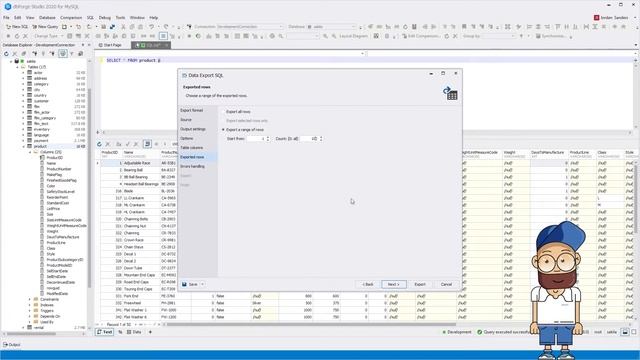Click Cancel in the Data Export dialog
640x360 pixels.
tap(446, 284)
